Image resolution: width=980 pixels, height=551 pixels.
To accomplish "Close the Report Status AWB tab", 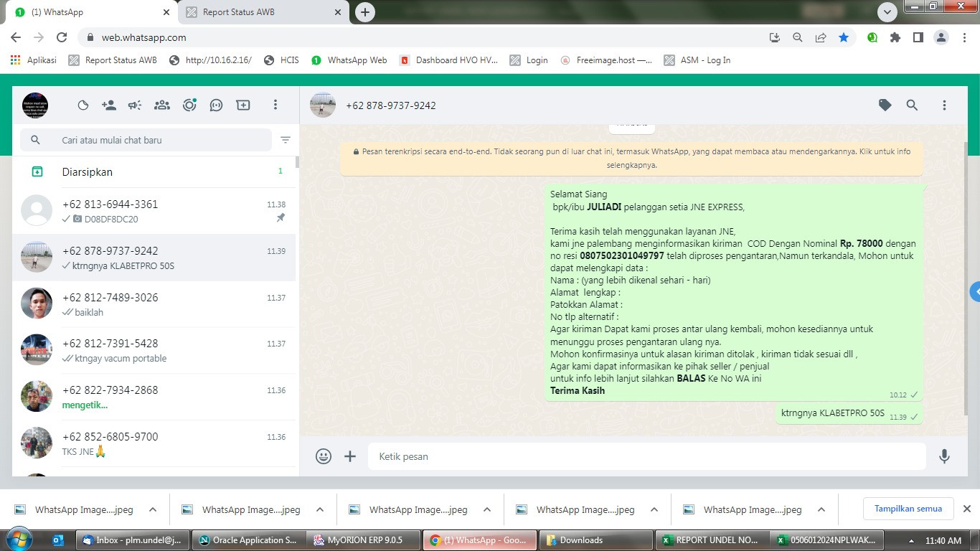I will (x=338, y=12).
